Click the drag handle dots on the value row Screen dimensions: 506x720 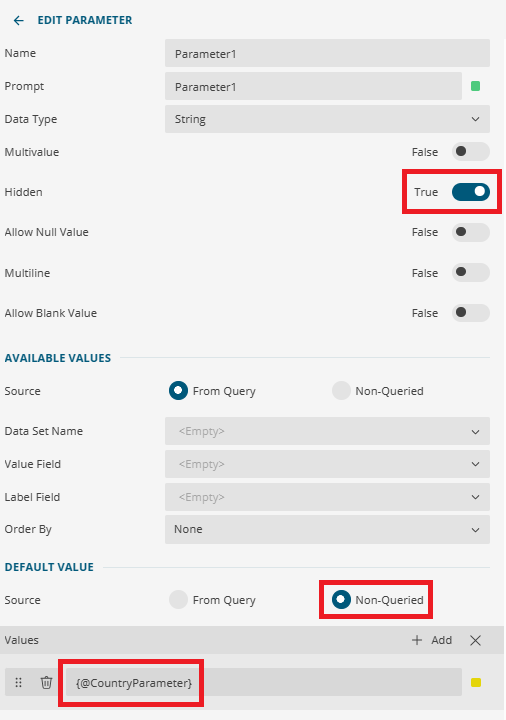pos(18,682)
